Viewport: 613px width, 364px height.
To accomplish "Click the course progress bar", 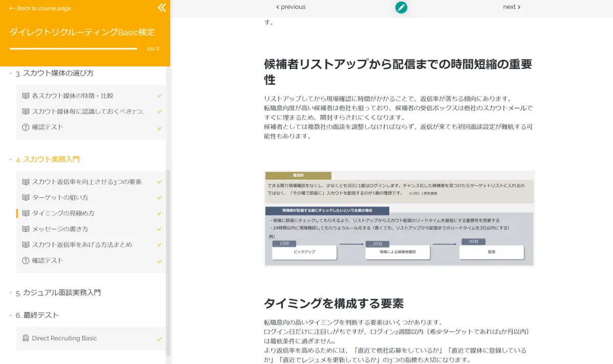I will tap(73, 49).
